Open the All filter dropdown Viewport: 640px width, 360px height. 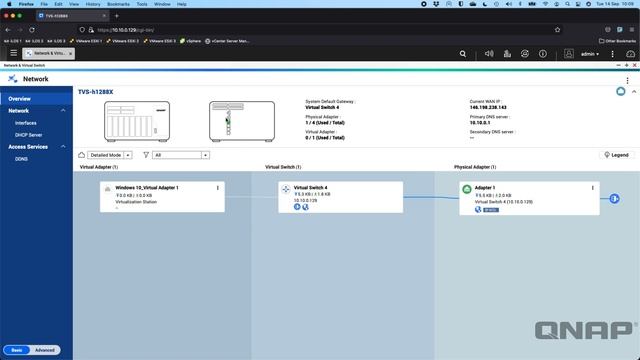click(x=181, y=155)
